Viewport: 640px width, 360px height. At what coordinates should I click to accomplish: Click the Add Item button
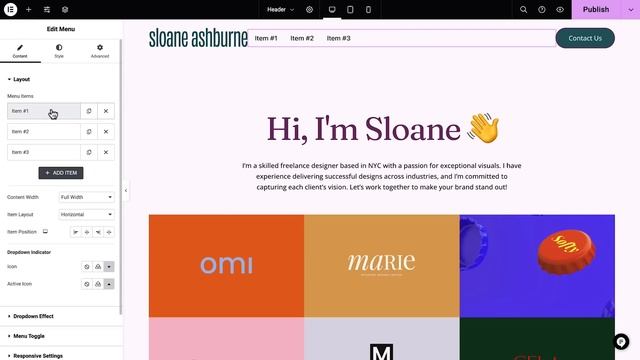point(61,173)
